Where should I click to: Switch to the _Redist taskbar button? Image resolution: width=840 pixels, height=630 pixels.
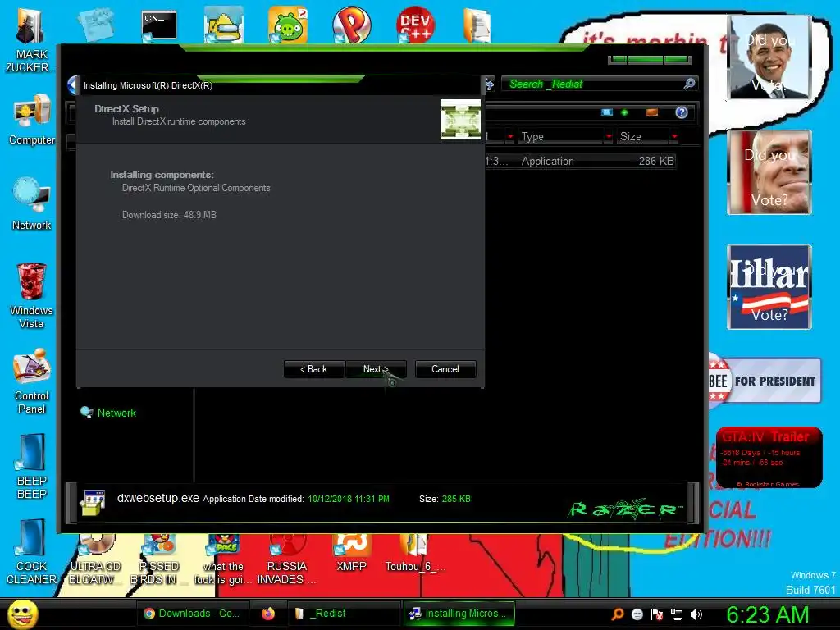344,614
